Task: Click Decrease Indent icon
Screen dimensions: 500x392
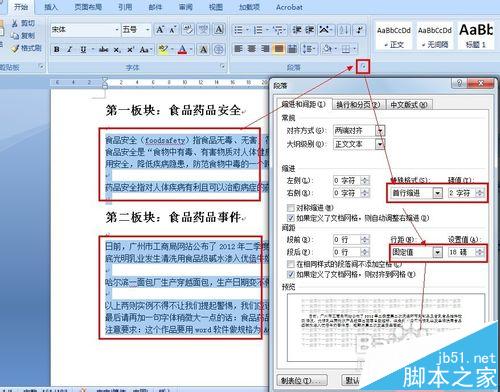Action: pos(296,30)
